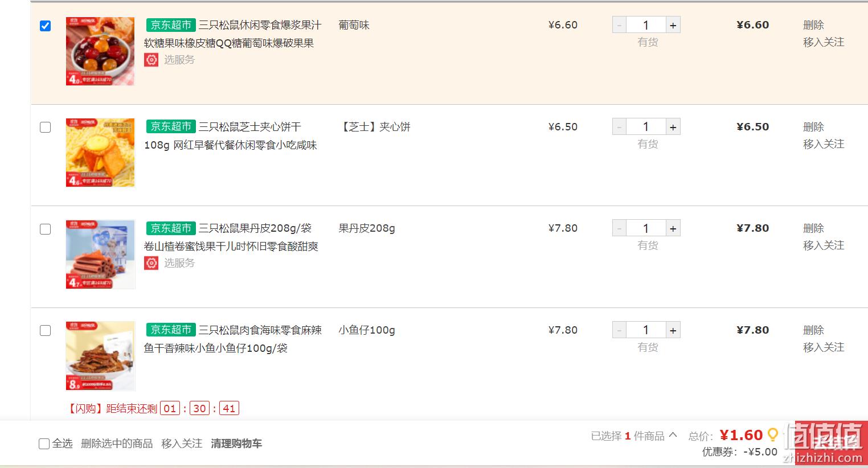
Task: Click the 选服务 icon under the grape gummy item
Action: 151,60
